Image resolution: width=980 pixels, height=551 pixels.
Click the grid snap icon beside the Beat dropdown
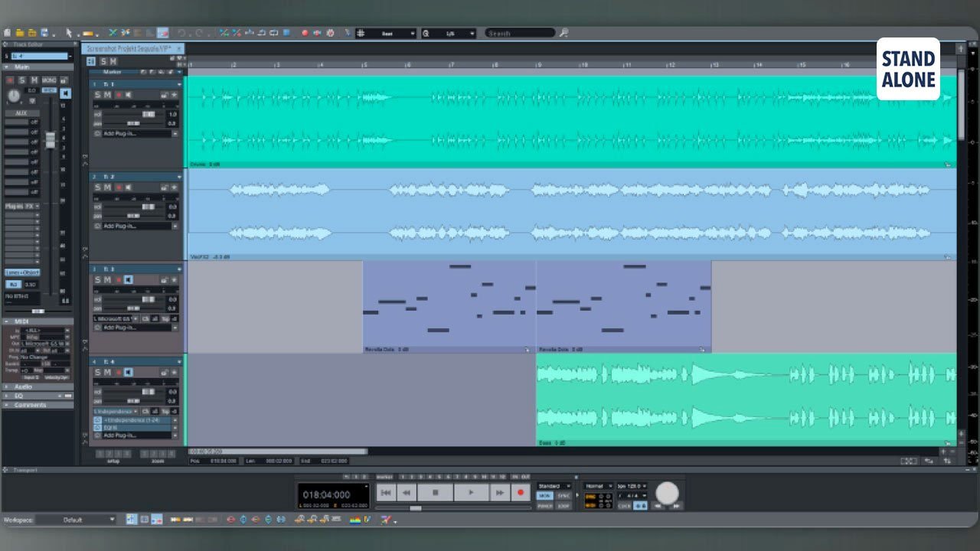(361, 32)
